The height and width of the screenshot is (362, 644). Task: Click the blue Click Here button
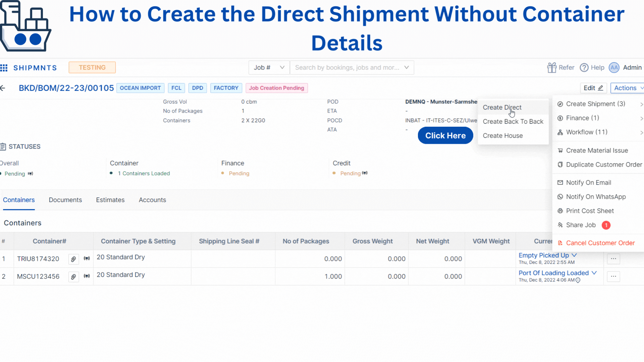coord(445,135)
